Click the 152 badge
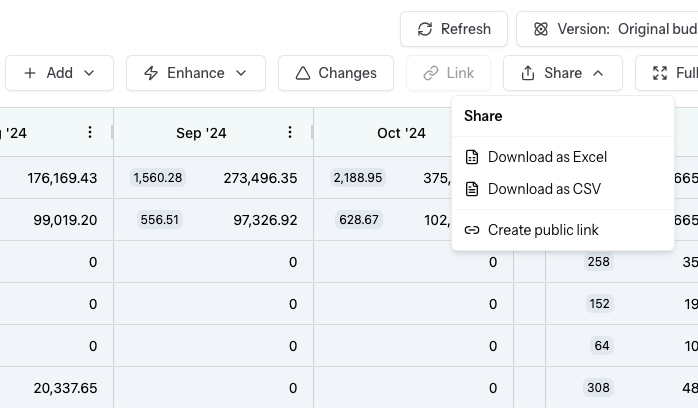 [599, 304]
